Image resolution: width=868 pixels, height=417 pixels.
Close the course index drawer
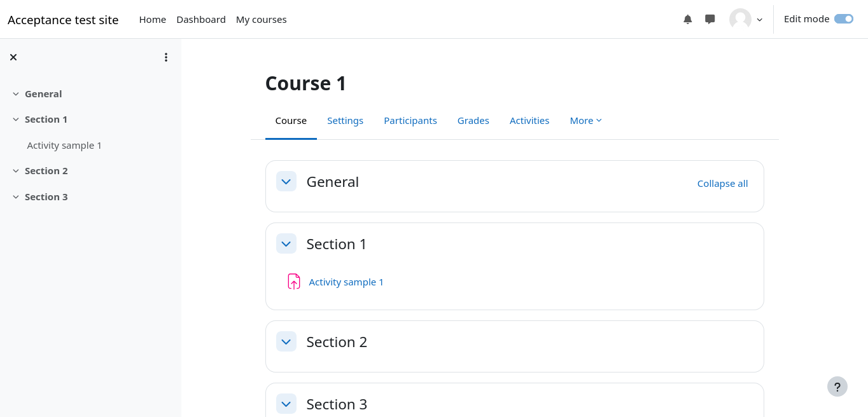pos(13,57)
